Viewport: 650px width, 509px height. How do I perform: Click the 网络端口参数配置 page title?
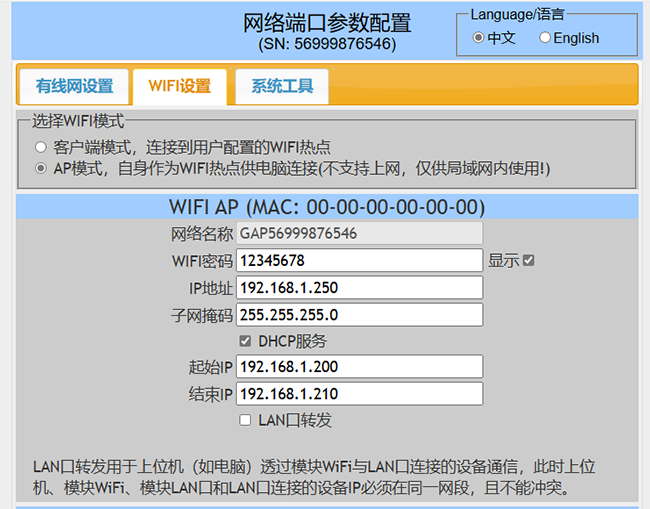[327, 22]
